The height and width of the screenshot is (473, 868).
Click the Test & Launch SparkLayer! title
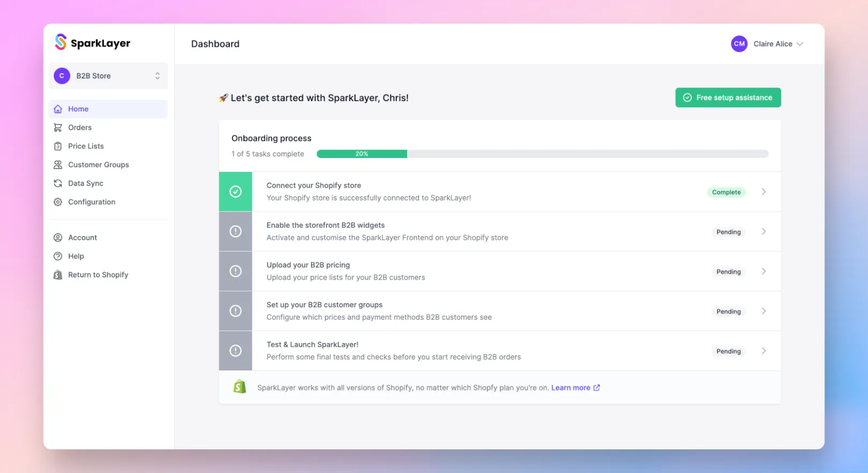[x=313, y=345]
